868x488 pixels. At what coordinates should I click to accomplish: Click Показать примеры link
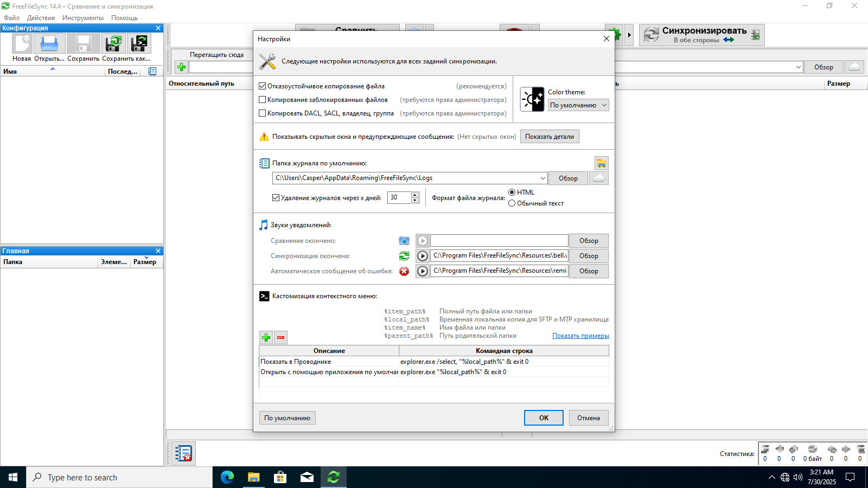click(x=580, y=336)
